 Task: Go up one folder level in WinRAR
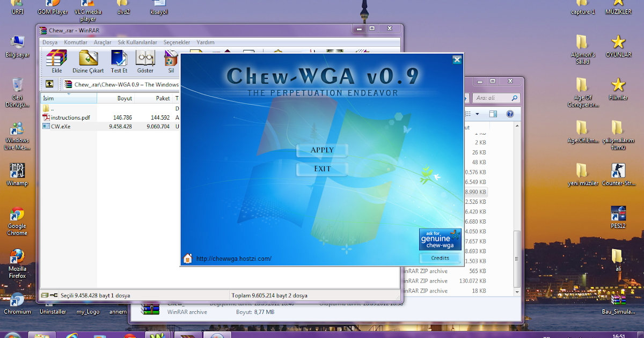pyautogui.click(x=49, y=84)
